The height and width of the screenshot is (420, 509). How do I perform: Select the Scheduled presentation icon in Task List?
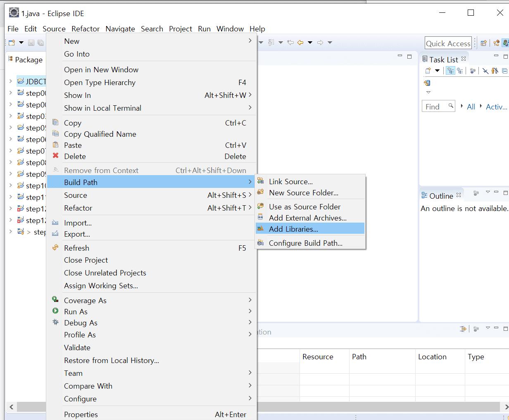[x=460, y=71]
